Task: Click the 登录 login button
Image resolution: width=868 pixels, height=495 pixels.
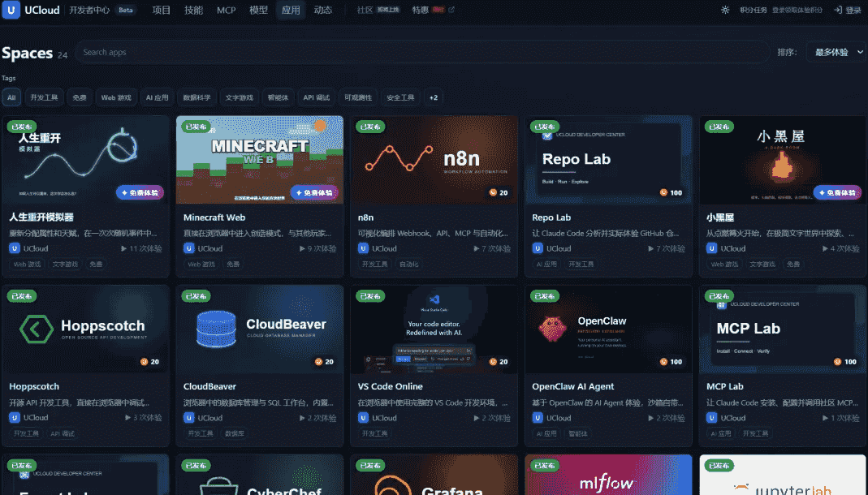Action: coord(848,10)
